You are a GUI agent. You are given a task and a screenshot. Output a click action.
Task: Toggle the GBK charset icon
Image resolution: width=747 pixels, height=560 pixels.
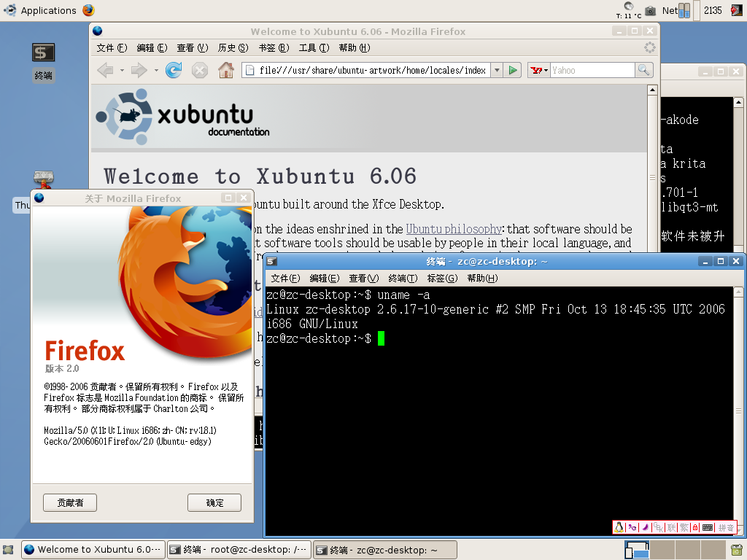(659, 527)
